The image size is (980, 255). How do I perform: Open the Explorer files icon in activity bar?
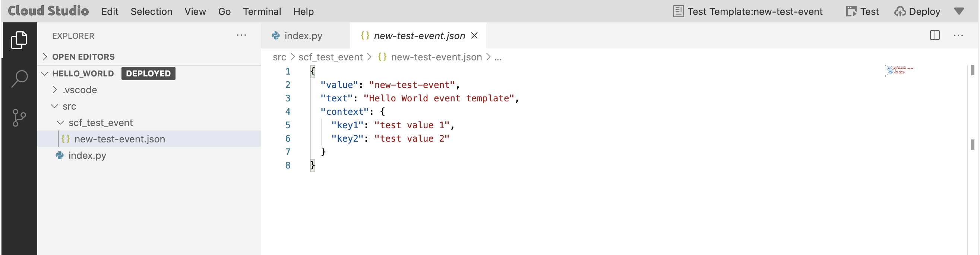coord(19,40)
